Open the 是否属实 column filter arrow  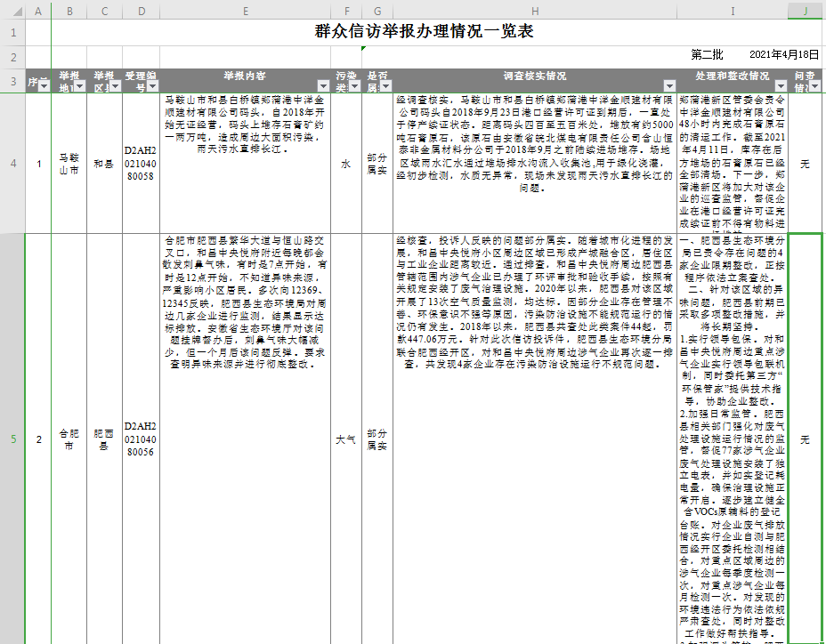(x=385, y=87)
